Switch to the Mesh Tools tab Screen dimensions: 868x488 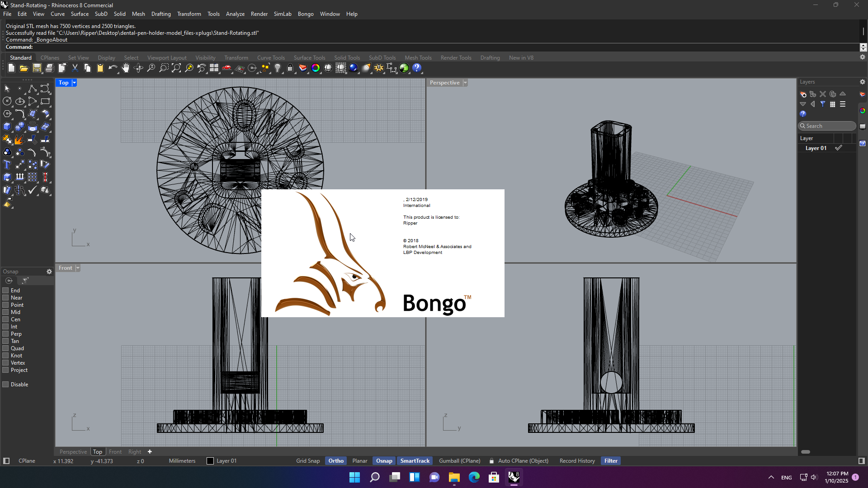tap(418, 58)
